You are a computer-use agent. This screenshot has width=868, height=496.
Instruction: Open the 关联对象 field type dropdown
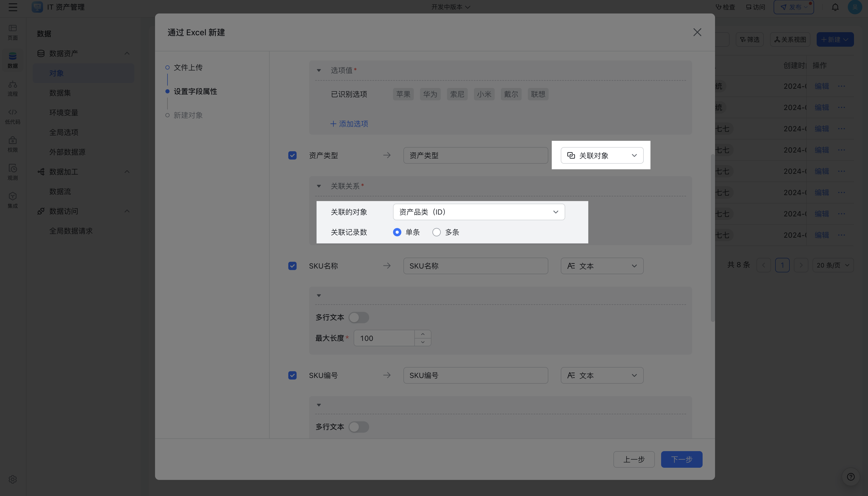[x=602, y=155]
